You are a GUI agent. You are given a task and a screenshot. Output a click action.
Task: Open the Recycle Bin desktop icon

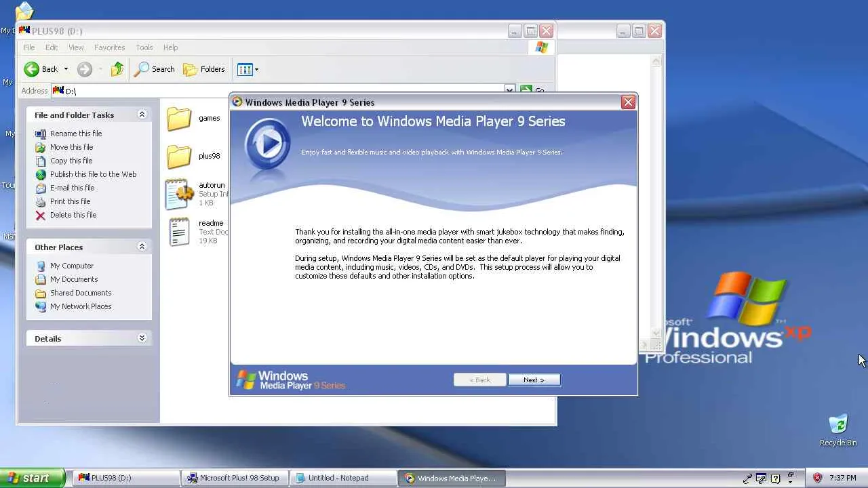(x=838, y=430)
